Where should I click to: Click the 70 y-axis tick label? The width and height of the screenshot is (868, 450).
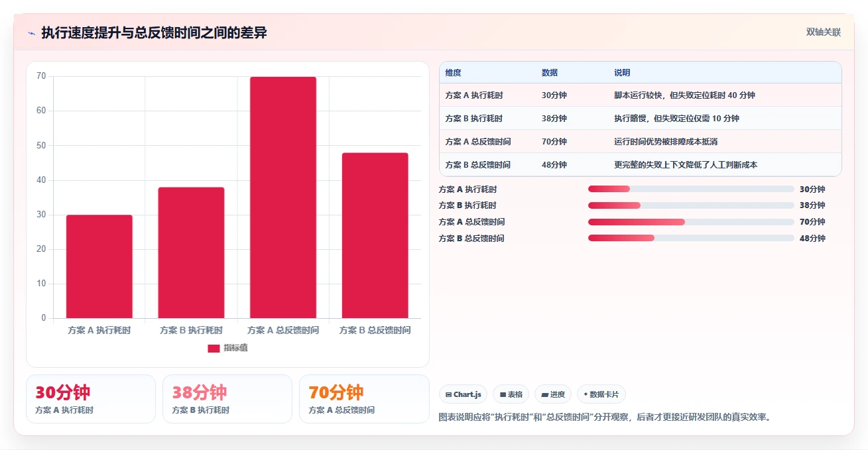[x=41, y=76]
